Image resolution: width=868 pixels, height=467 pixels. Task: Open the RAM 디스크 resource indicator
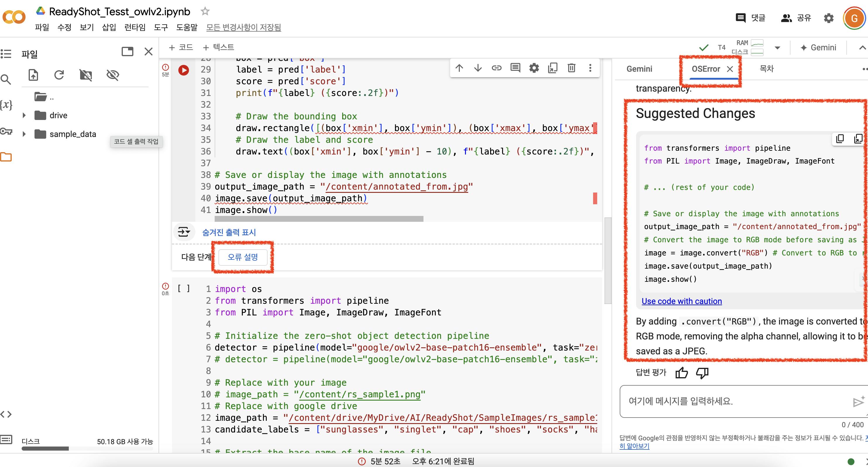[x=747, y=47]
